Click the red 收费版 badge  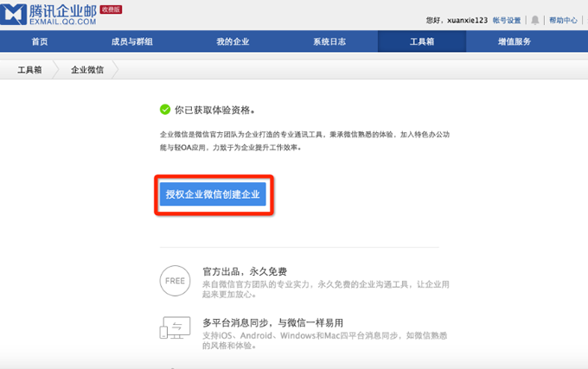tap(111, 9)
